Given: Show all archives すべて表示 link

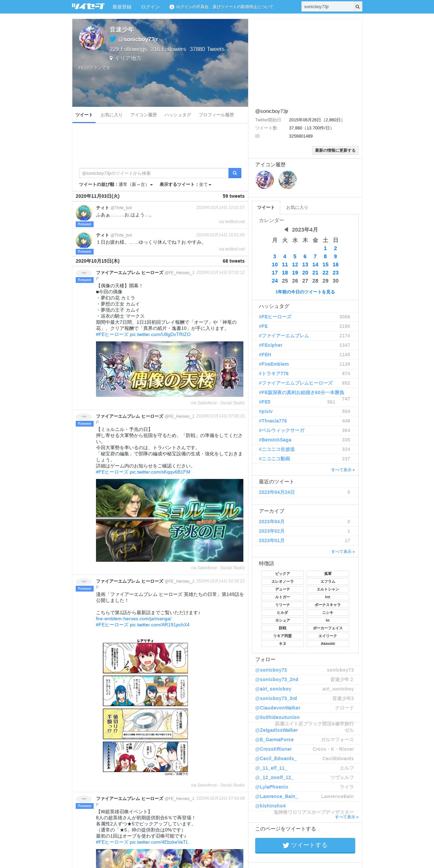Looking at the screenshot, I should [x=343, y=552].
